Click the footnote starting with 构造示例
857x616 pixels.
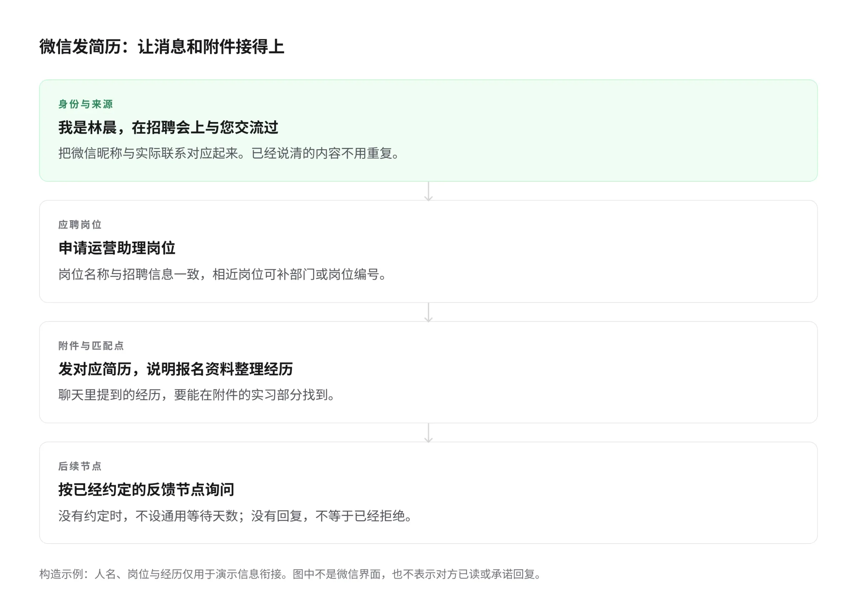pyautogui.click(x=291, y=575)
